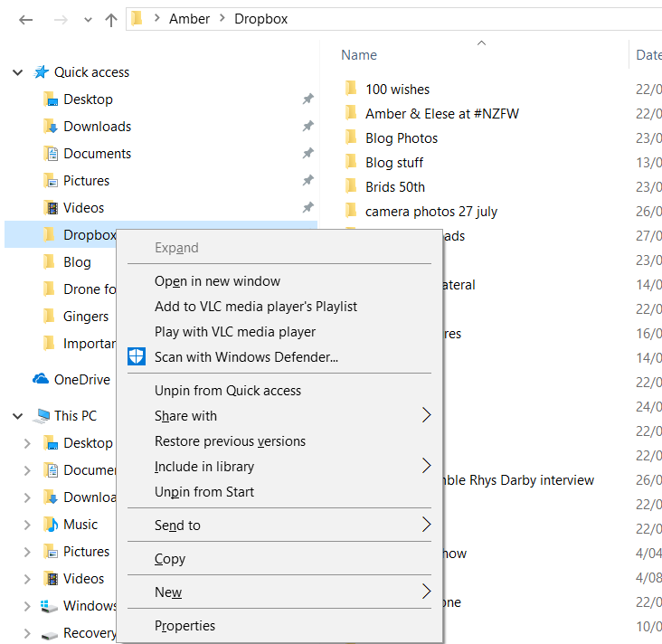Open the Send to submenu arrow
662x644 pixels.
point(427,525)
